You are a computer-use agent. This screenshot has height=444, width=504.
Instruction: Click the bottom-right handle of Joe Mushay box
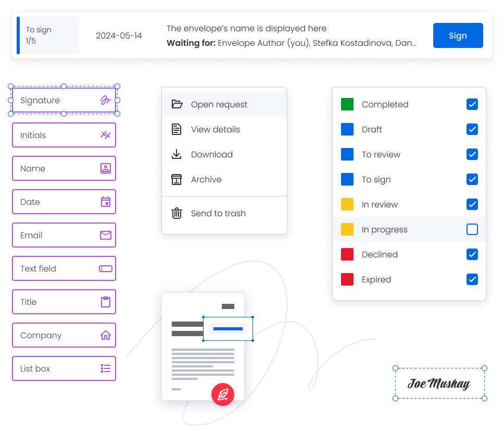coord(484,398)
